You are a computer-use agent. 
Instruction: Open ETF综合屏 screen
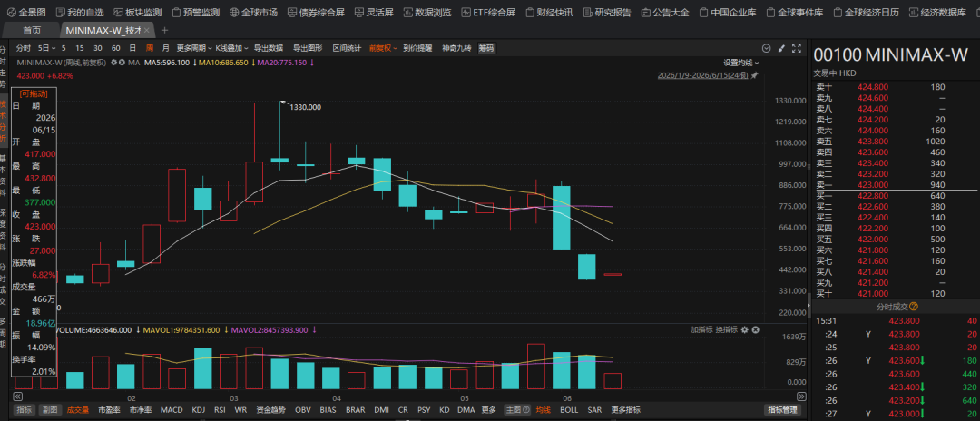(x=488, y=13)
